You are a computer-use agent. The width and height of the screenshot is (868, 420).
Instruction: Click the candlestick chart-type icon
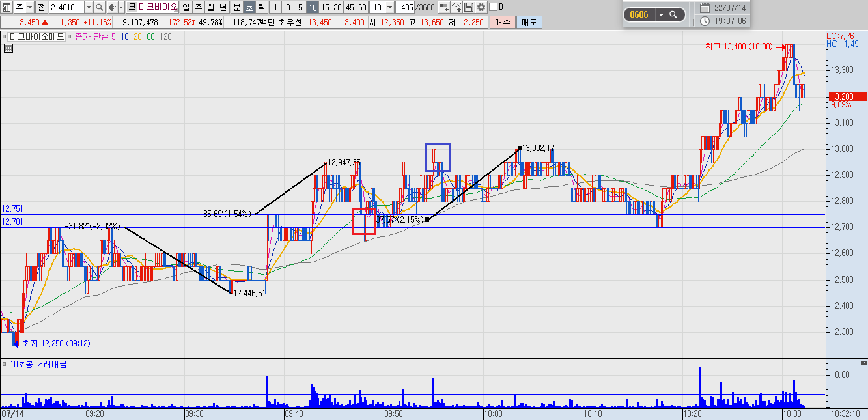tap(444, 7)
